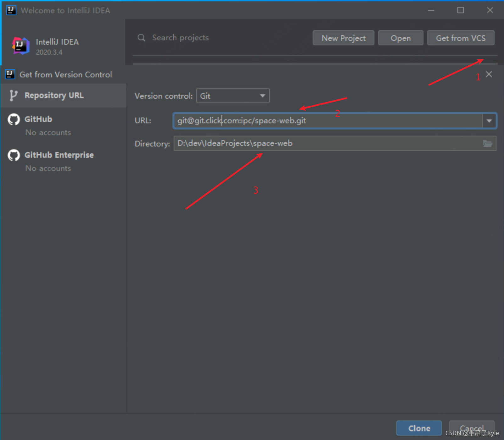Select the GitHub accounts tab
This screenshot has width=504, height=440.
click(x=64, y=125)
